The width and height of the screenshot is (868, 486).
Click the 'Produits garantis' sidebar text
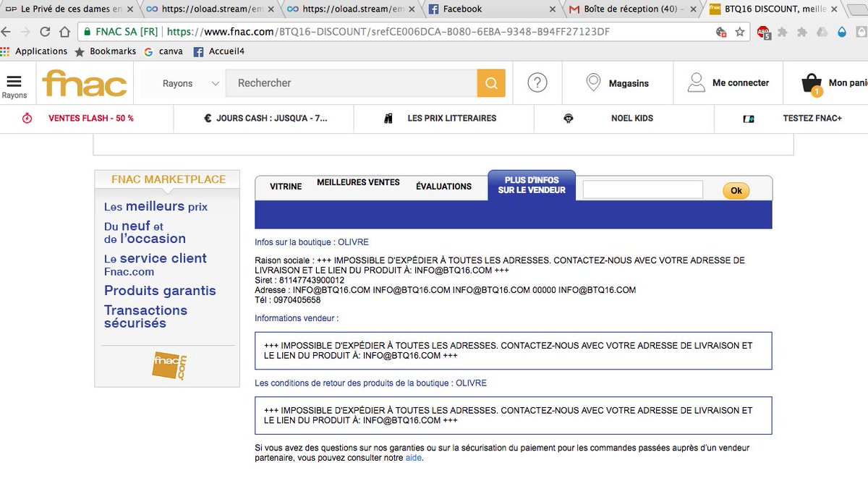coord(160,291)
